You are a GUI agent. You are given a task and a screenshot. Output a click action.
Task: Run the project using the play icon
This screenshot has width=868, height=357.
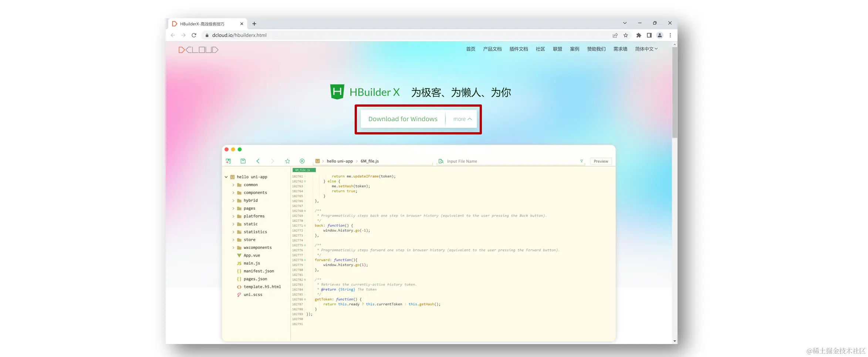click(x=302, y=161)
